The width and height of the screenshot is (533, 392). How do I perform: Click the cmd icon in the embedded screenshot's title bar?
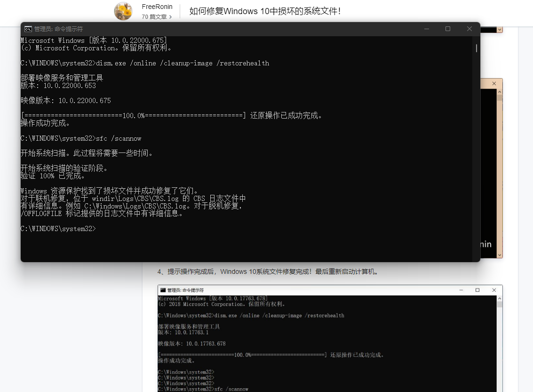[163, 290]
